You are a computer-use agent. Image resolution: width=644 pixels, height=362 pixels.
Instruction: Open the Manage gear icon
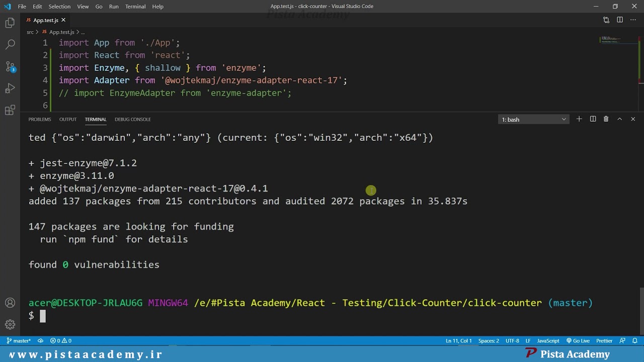(10, 324)
